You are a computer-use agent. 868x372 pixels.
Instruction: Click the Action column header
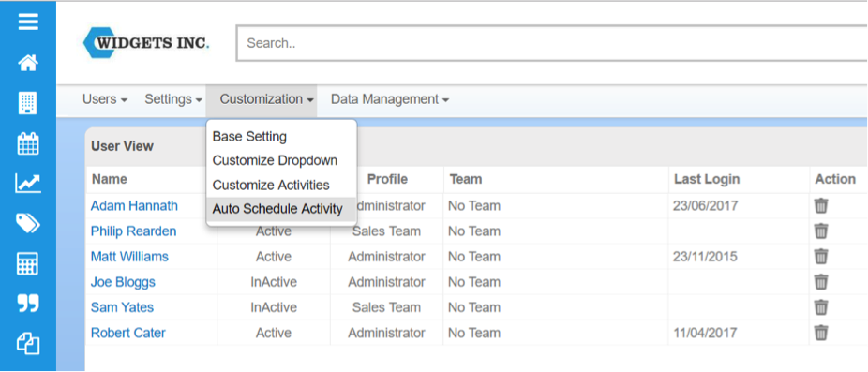tap(835, 179)
